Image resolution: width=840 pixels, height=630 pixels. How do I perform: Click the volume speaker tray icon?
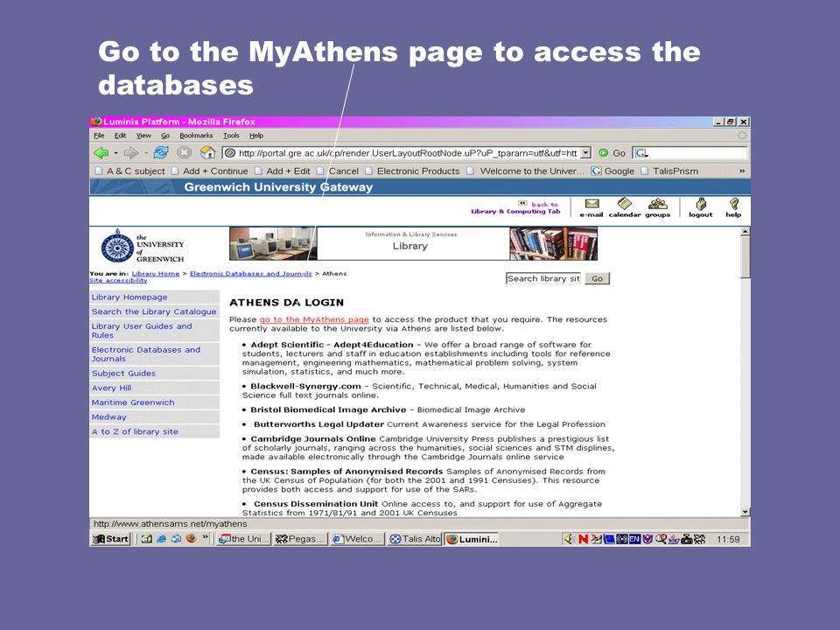[569, 539]
